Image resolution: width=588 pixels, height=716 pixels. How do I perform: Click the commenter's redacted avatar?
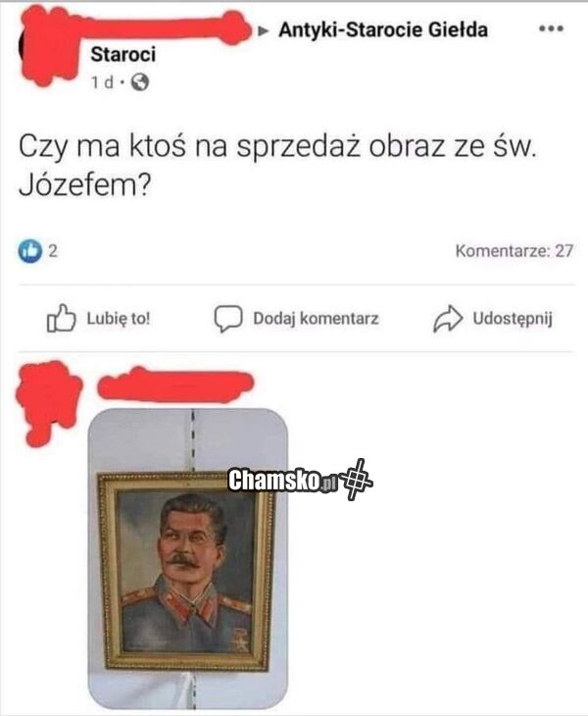tap(48, 402)
